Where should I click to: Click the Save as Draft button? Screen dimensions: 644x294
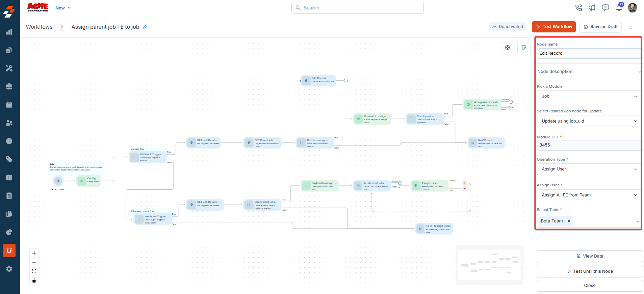pyautogui.click(x=600, y=27)
